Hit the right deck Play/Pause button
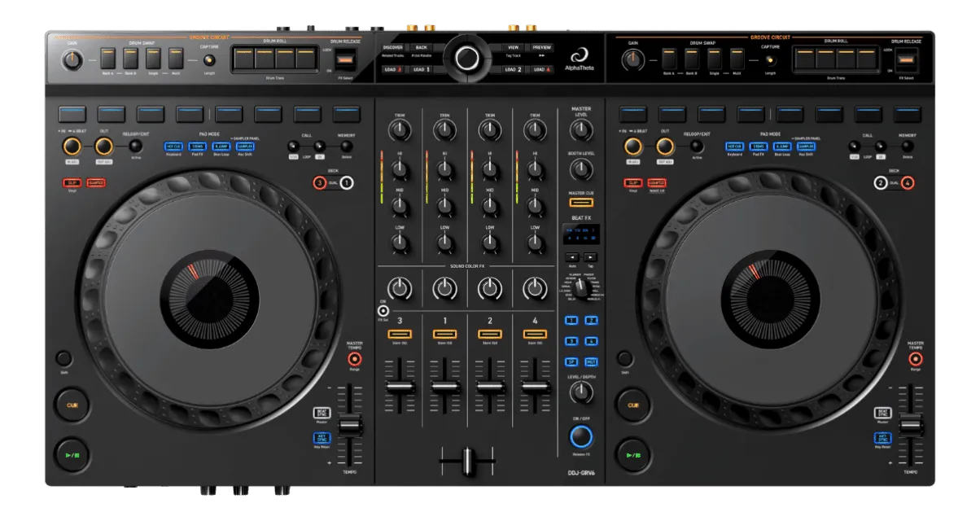 coord(632,455)
